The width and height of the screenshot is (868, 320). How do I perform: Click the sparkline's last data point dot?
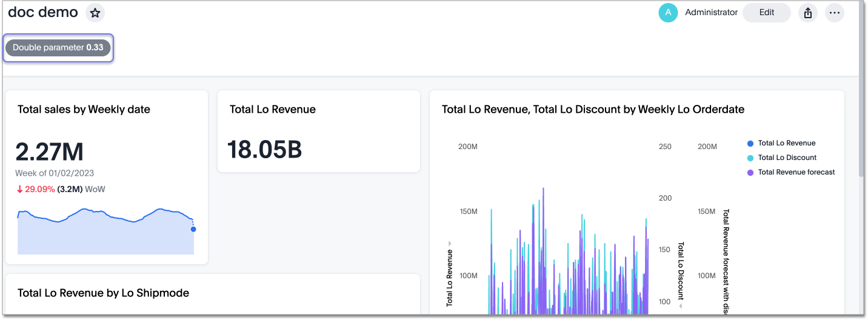(193, 229)
